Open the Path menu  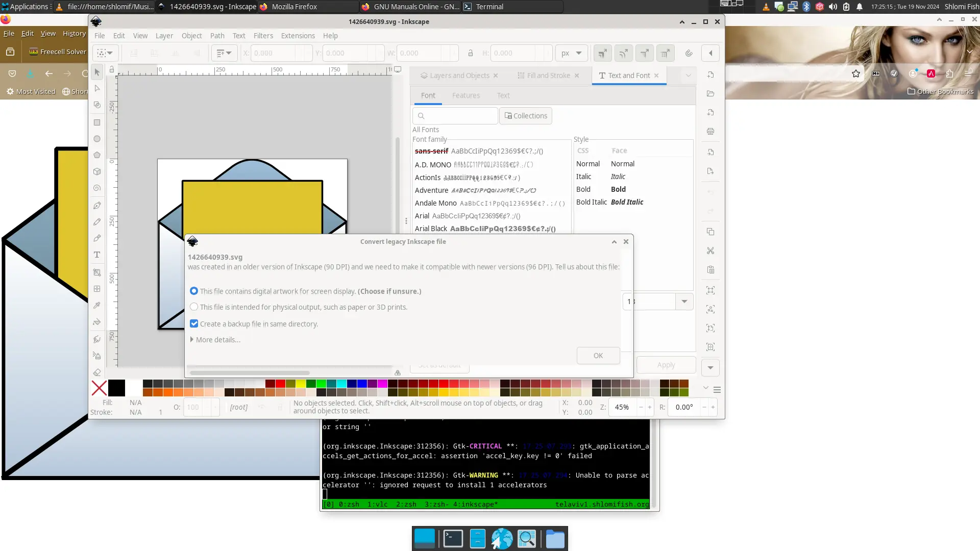tap(217, 36)
